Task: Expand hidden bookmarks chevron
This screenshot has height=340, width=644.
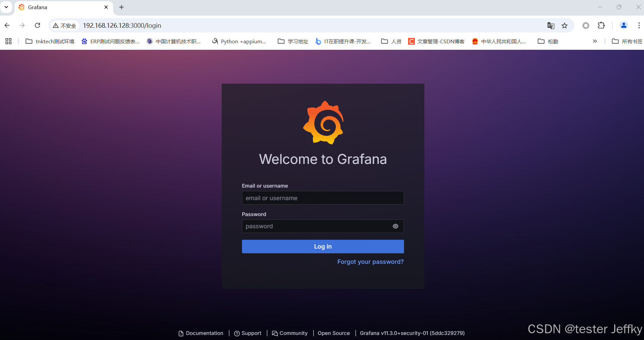Action: [x=595, y=41]
